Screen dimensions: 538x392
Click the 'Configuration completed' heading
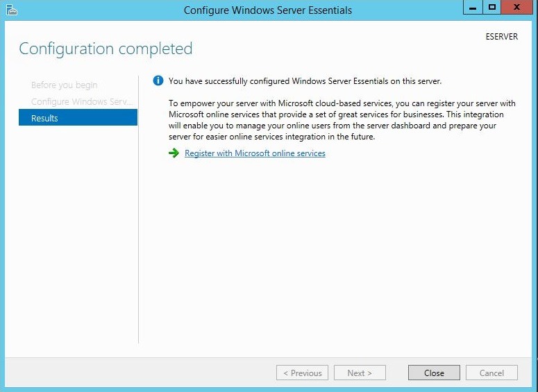coord(106,49)
